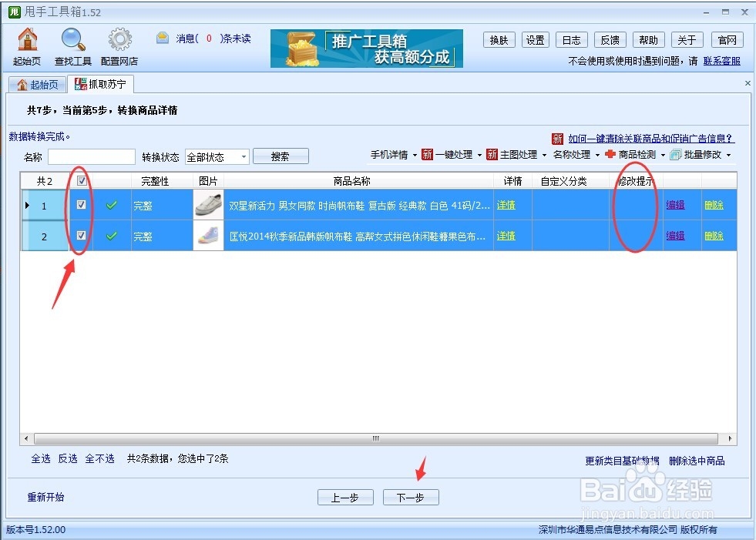Click the scrollbar left arrow
The width and height of the screenshot is (756, 540).
click(x=26, y=439)
